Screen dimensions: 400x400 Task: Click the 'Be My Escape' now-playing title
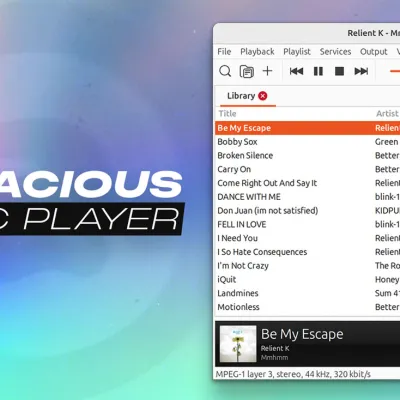(x=302, y=334)
